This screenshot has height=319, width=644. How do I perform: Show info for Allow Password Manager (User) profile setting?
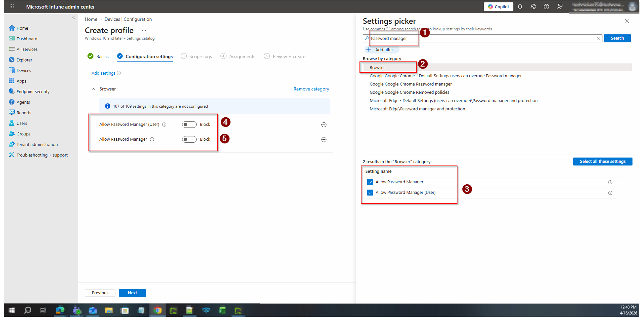pyautogui.click(x=164, y=124)
